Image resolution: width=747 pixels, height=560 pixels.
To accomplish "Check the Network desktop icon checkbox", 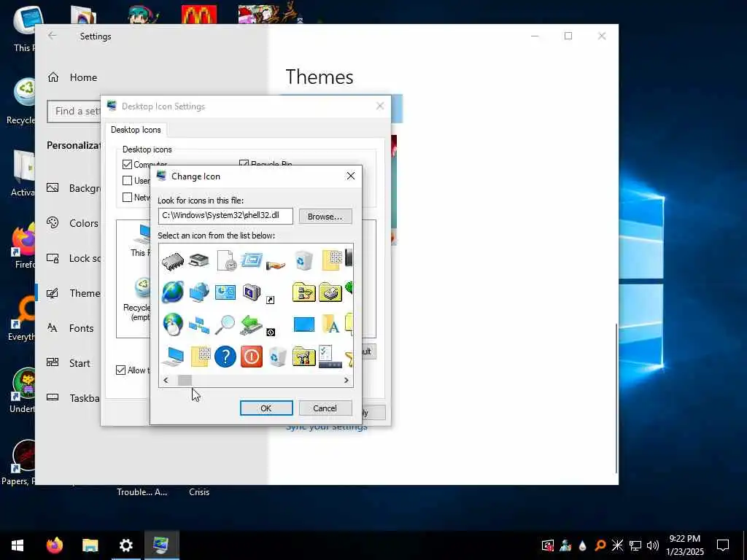I will 127,197.
